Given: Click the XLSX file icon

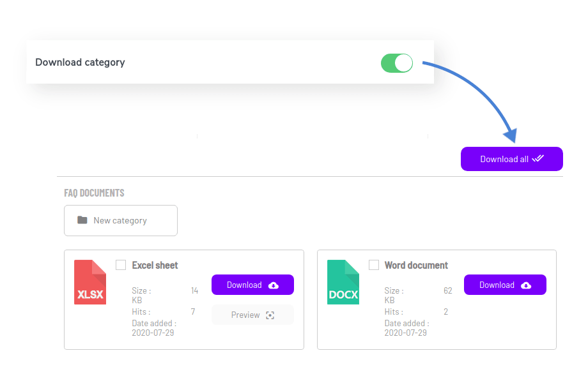Looking at the screenshot, I should point(90,282).
